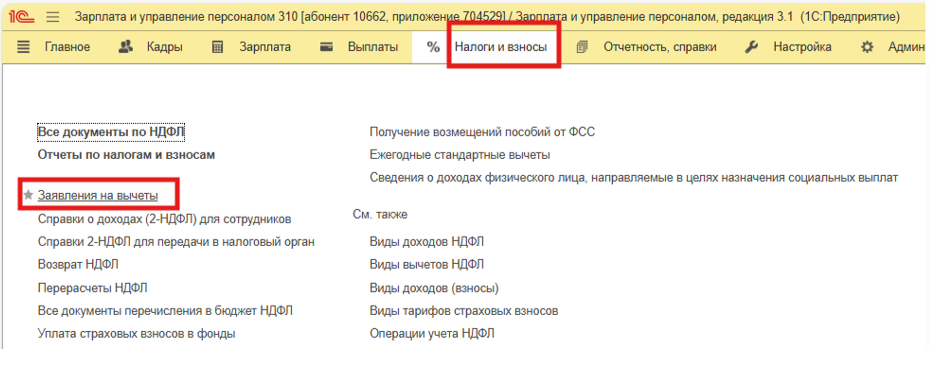This screenshot has width=929, height=369.
Task: Click the Главное section list icon
Action: click(23, 47)
